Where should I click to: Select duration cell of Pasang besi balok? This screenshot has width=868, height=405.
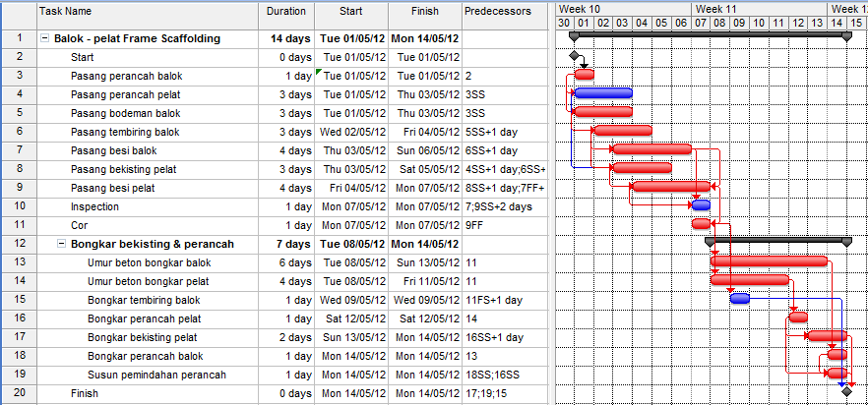click(x=287, y=150)
